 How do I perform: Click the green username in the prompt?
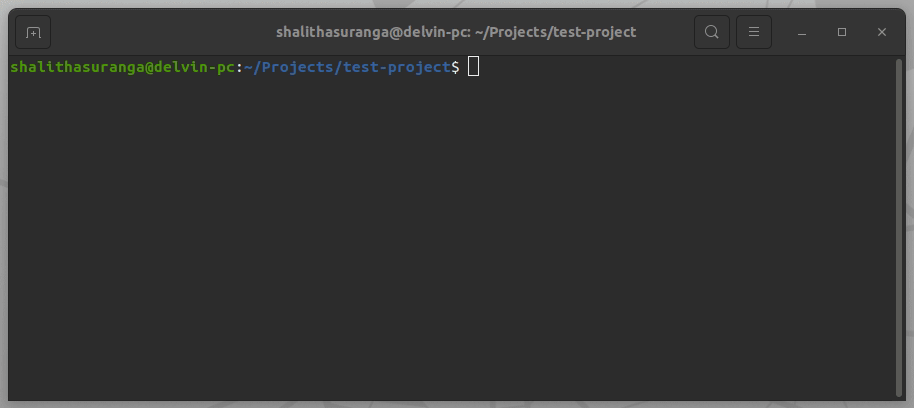coord(76,68)
